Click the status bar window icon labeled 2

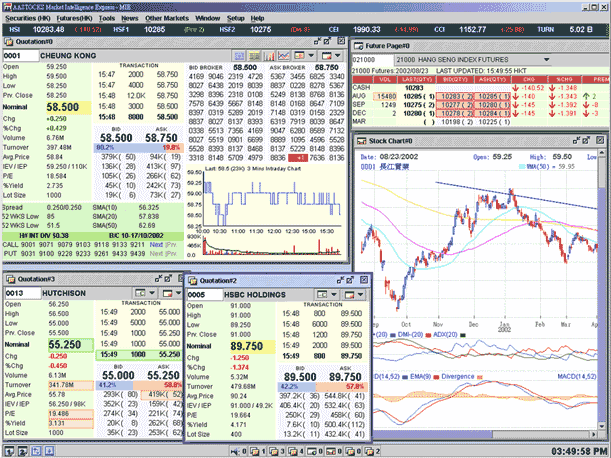(369, 452)
